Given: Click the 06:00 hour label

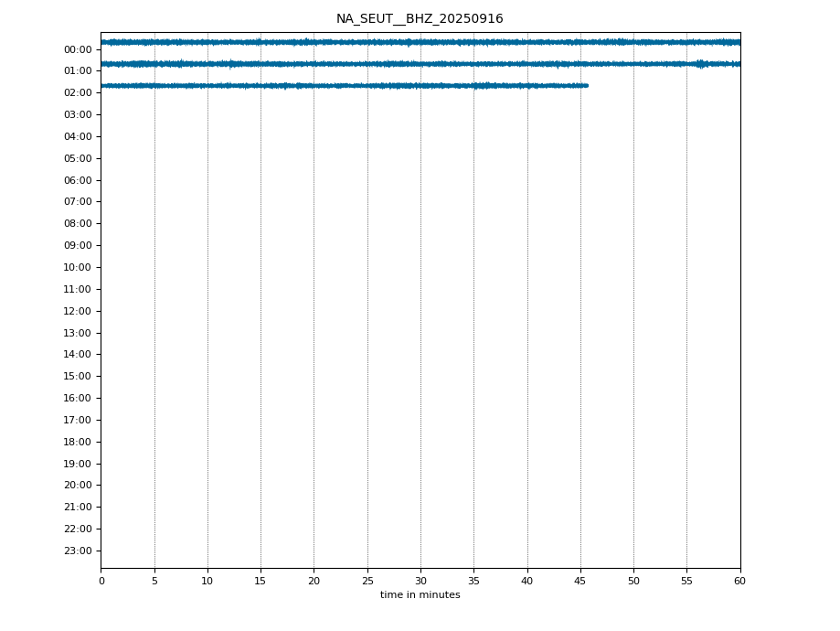Looking at the screenshot, I should pos(78,181).
